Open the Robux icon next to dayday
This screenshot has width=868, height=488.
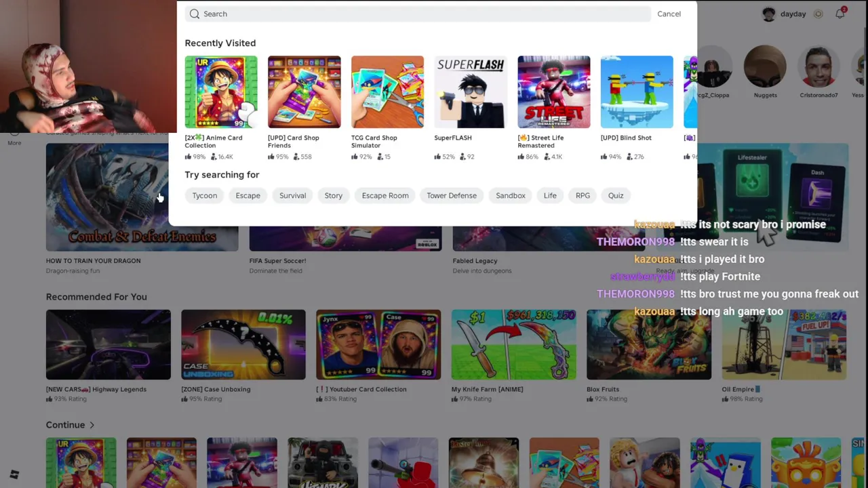818,14
